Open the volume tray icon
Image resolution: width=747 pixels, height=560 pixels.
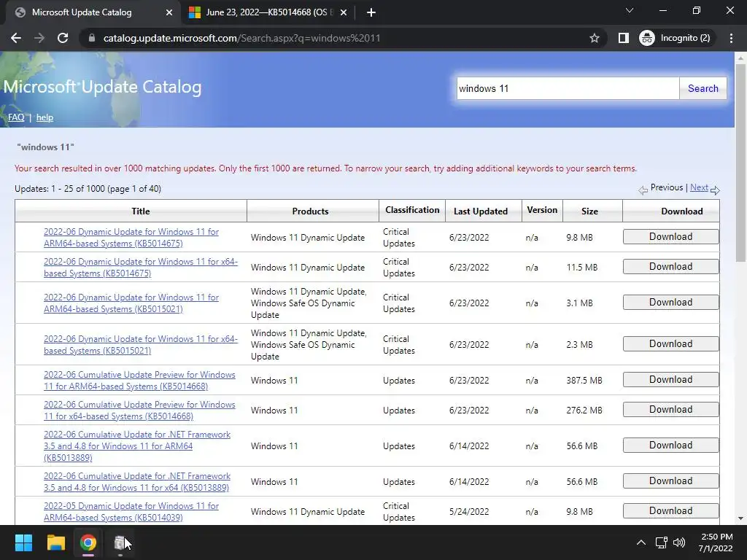point(679,542)
